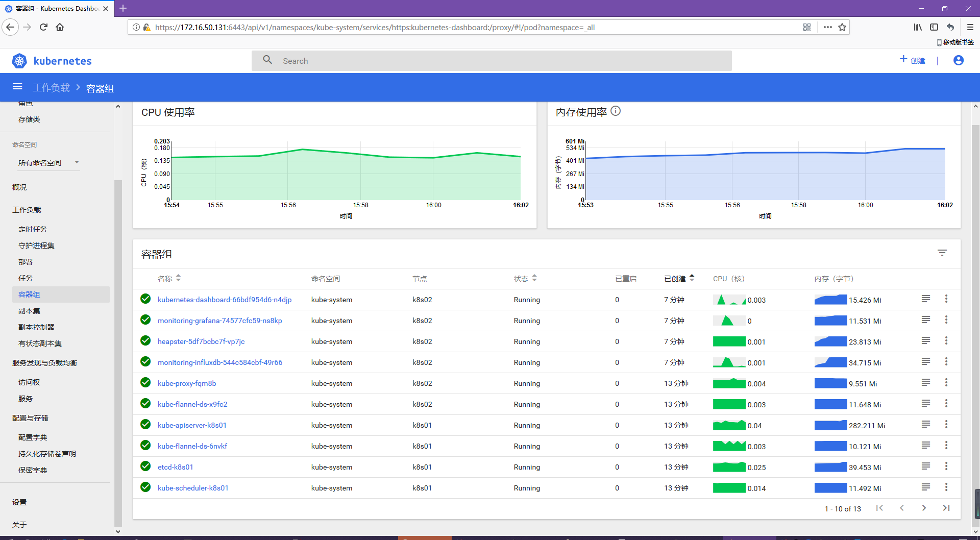Open the namespace selector dropdown
980x540 pixels.
48,163
